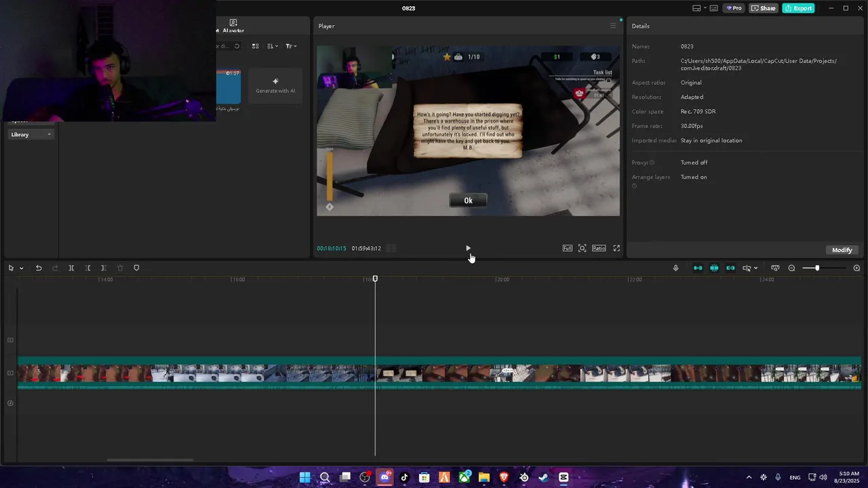
Task: Delete left of playhead
Action: [87, 268]
